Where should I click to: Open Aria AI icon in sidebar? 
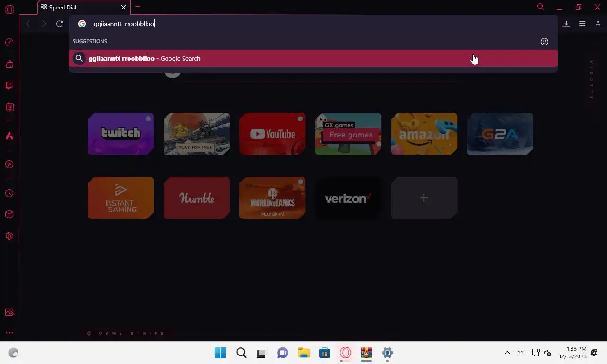pos(9,136)
